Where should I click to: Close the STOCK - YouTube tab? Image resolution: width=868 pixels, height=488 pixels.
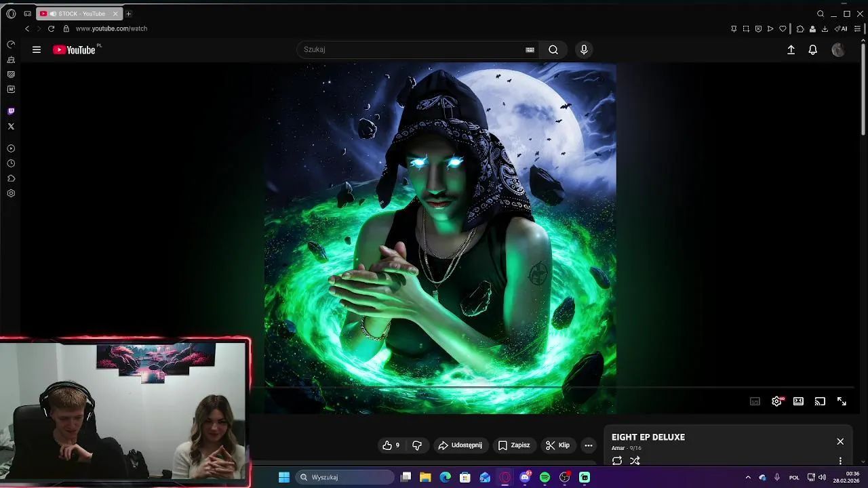click(x=115, y=14)
